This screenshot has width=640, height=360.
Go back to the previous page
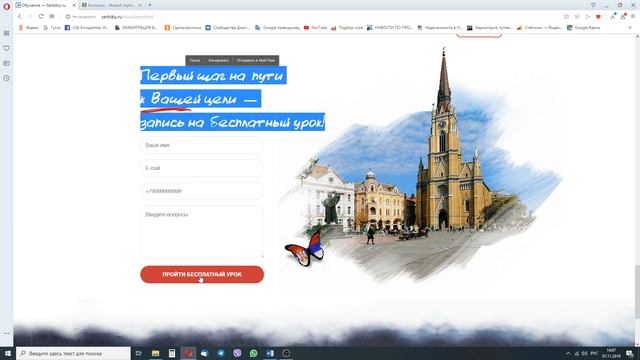point(20,16)
